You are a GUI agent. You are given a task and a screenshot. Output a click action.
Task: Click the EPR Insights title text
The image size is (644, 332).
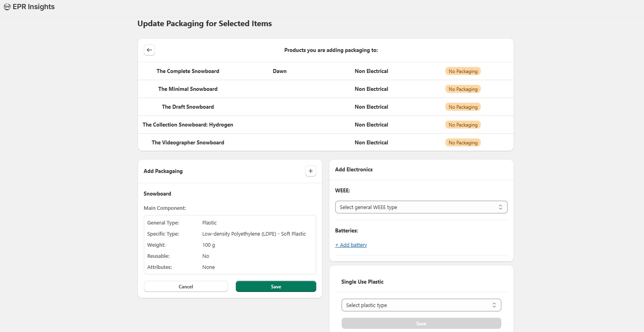34,7
